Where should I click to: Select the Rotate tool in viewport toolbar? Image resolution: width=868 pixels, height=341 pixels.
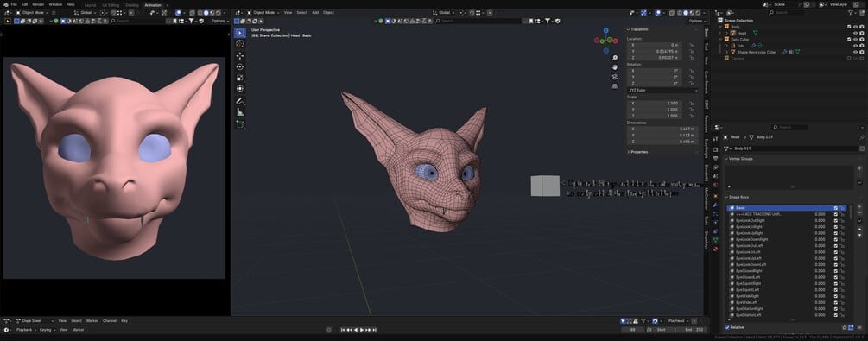[240, 67]
